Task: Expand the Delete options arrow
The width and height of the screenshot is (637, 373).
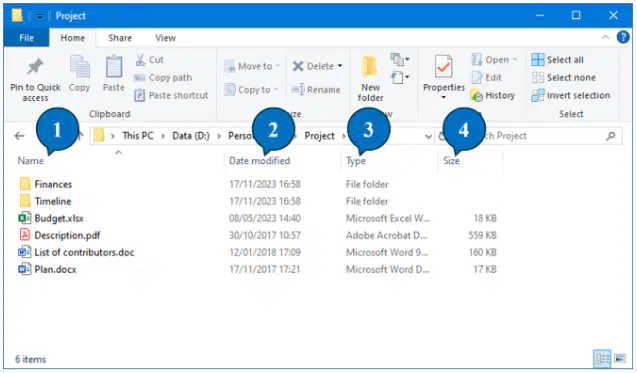Action: click(x=340, y=66)
